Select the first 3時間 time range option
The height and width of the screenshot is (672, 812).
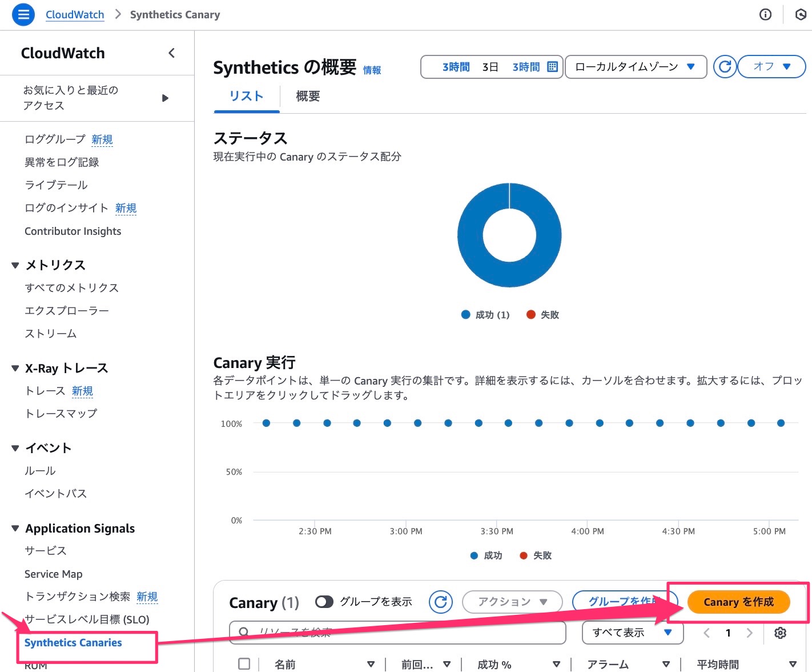pos(456,67)
